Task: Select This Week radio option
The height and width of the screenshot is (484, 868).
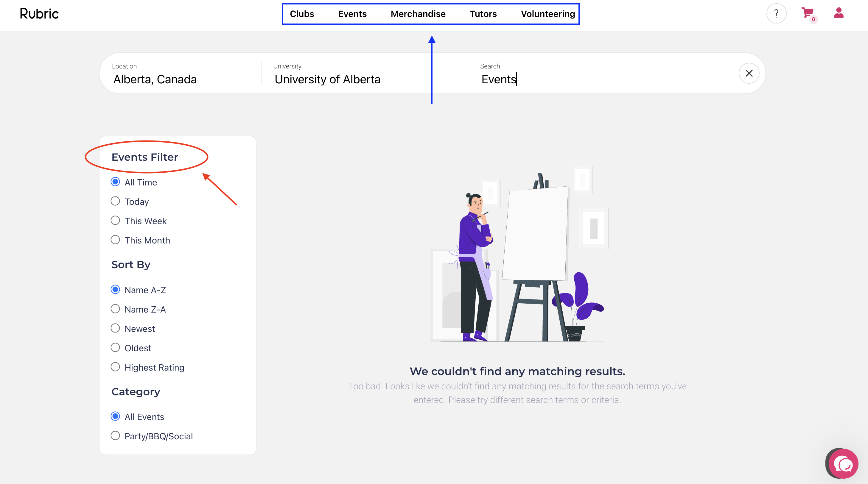Action: [115, 221]
